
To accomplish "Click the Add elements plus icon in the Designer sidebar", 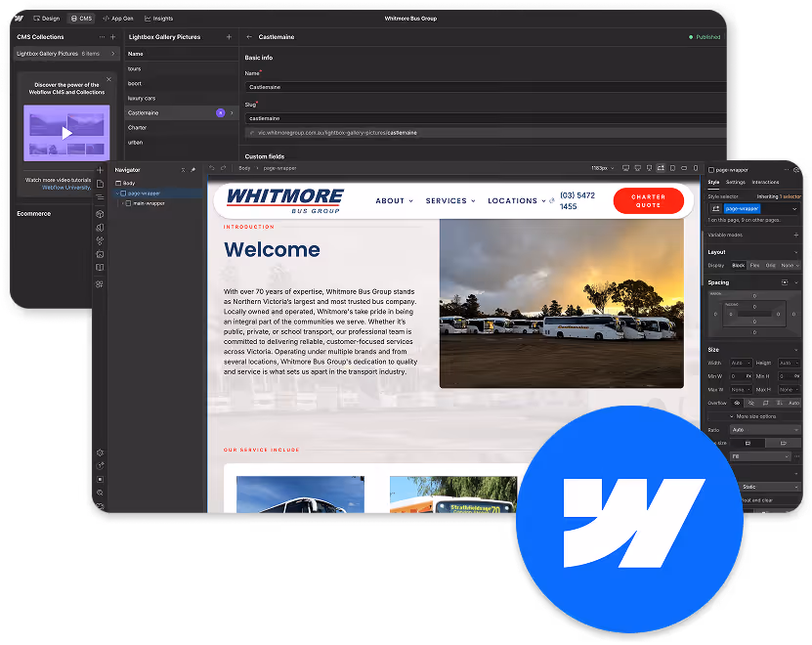I will 100,170.
